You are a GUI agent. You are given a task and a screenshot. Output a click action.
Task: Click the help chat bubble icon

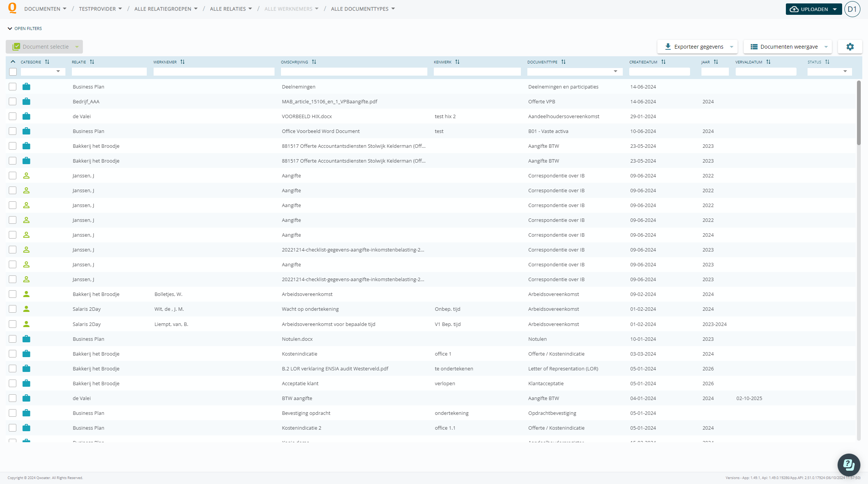849,464
